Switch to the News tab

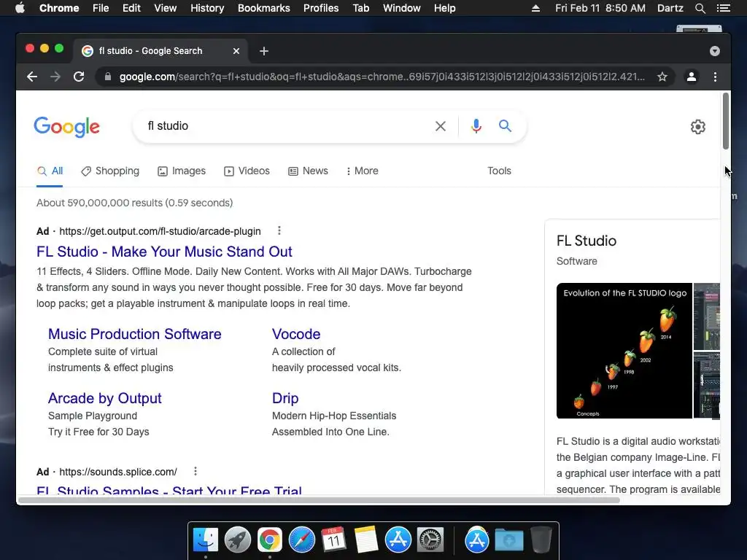[x=309, y=171]
